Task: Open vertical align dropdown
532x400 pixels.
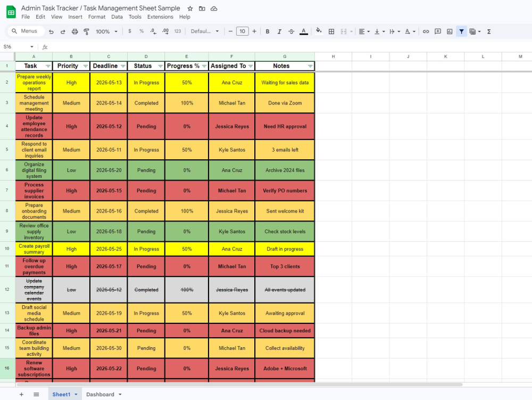Action: click(x=379, y=31)
